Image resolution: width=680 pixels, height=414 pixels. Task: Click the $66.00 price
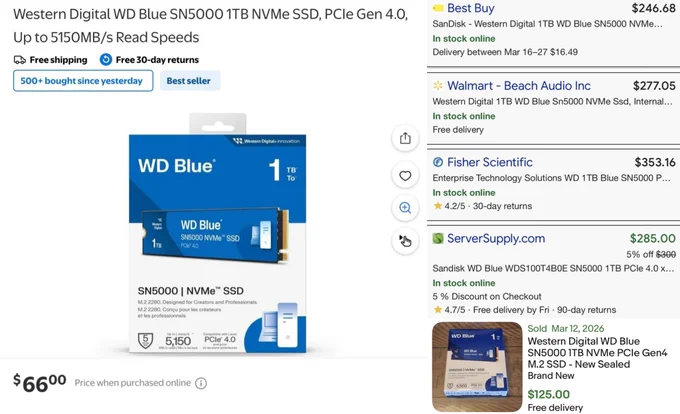click(39, 383)
